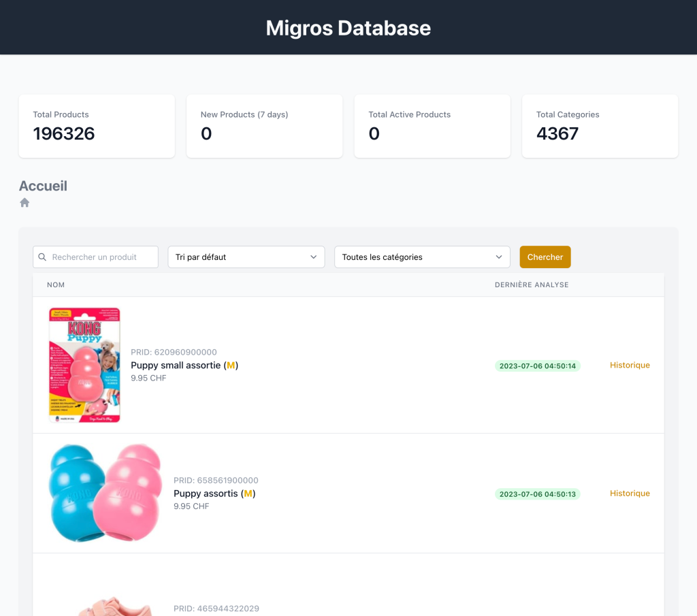Select the 'Puppy assortis' product name
The width and height of the screenshot is (697, 616).
tap(206, 493)
